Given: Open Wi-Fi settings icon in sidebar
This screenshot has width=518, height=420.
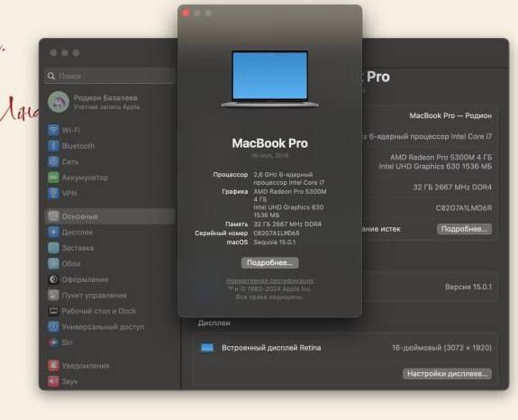Looking at the screenshot, I should (x=53, y=130).
